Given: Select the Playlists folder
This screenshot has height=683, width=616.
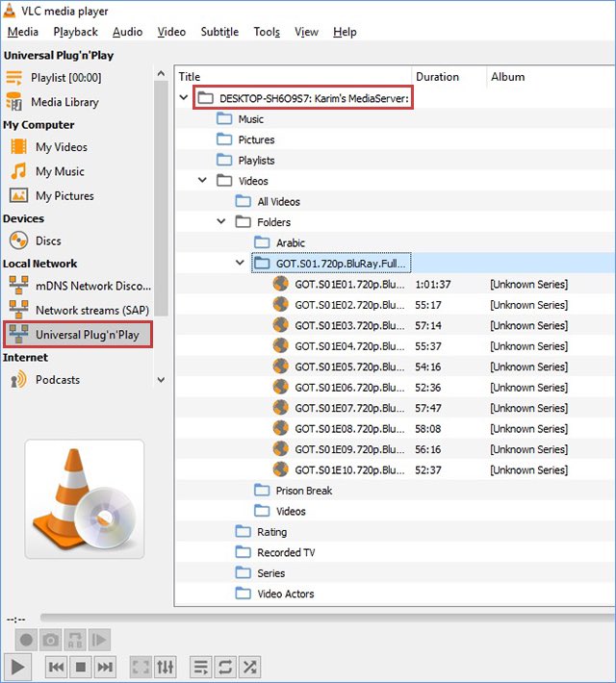Looking at the screenshot, I should click(245, 161).
